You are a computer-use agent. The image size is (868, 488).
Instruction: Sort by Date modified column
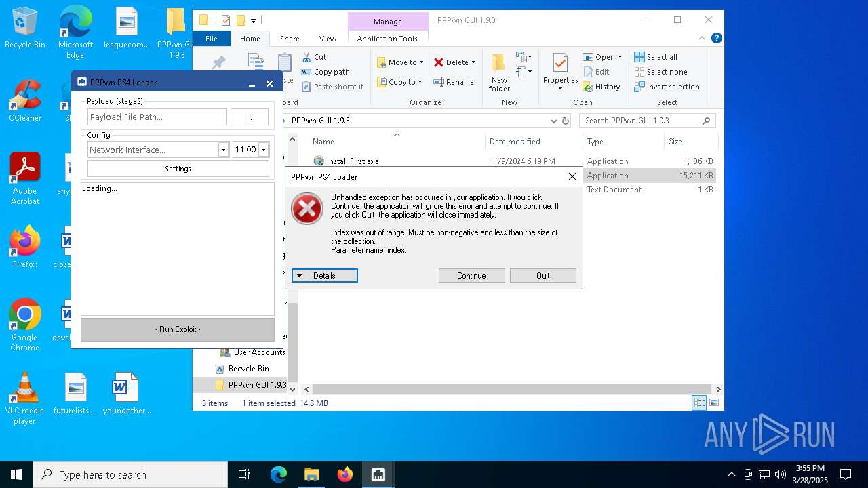515,142
